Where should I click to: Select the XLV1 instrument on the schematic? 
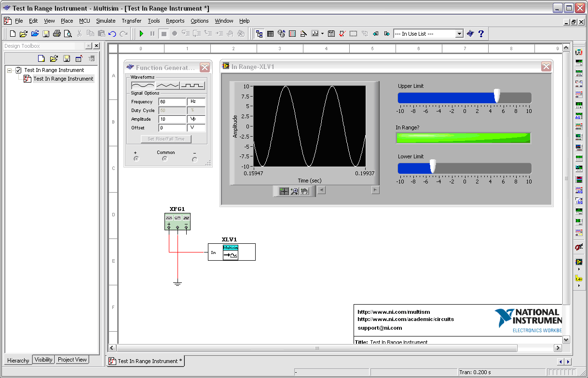pos(232,252)
